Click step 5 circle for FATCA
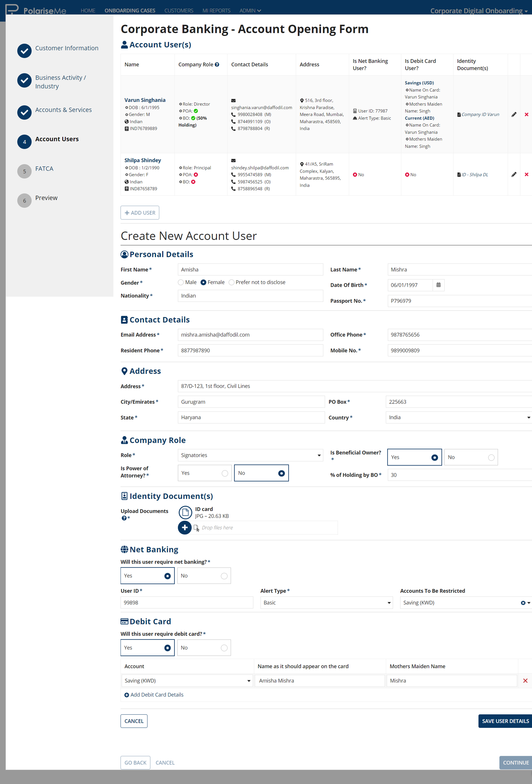 click(x=24, y=171)
